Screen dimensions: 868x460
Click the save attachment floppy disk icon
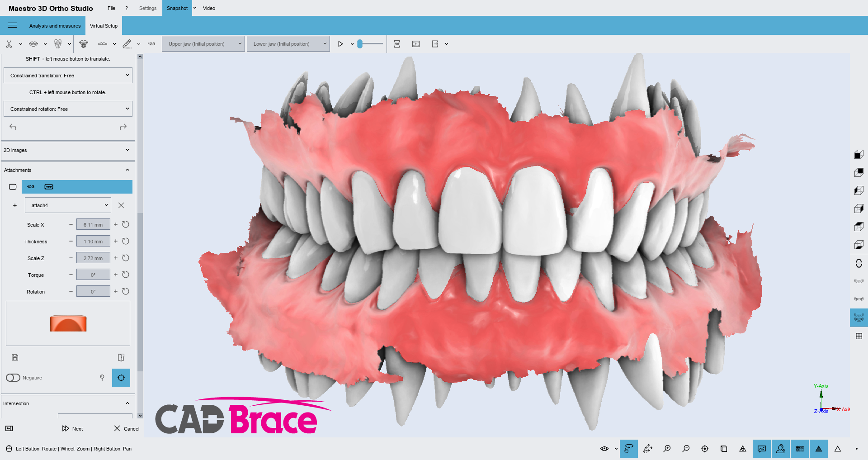[x=15, y=357]
